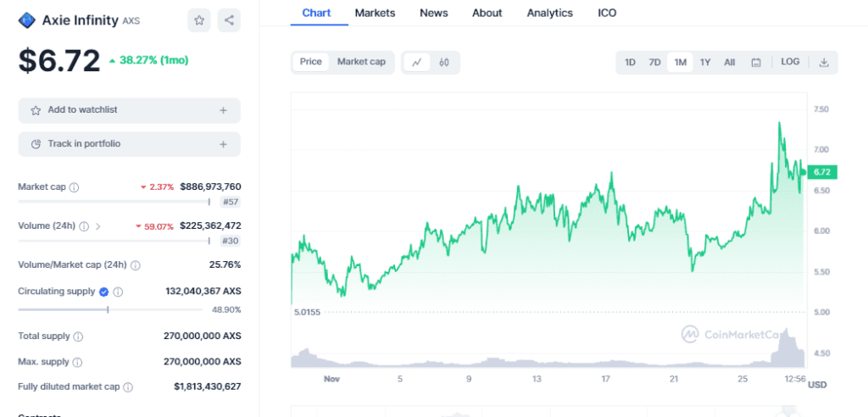Open the News tab
Viewport: 868px width, 417px height.
click(434, 13)
